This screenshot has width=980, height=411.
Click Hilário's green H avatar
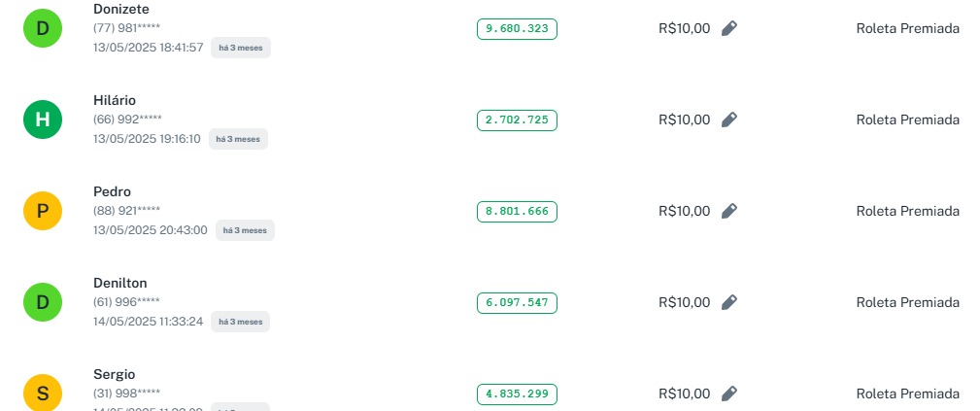point(43,120)
